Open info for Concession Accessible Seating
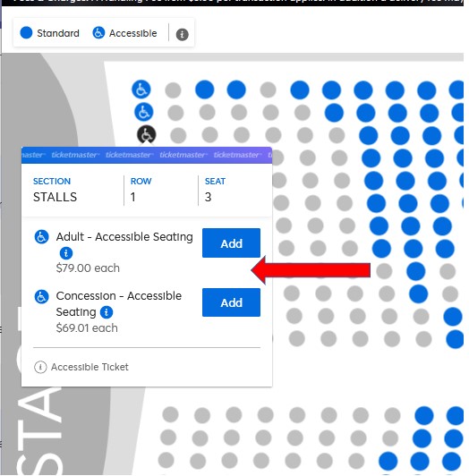 (x=107, y=311)
